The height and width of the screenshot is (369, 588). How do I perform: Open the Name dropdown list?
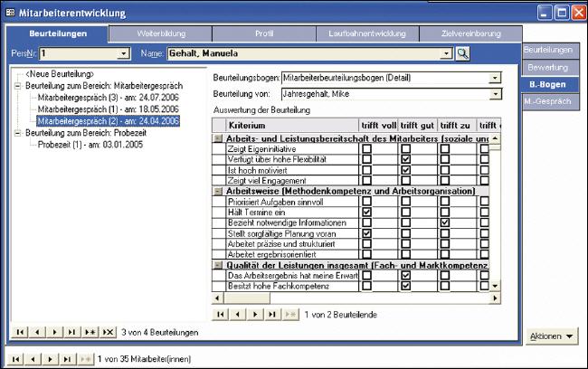pos(446,53)
